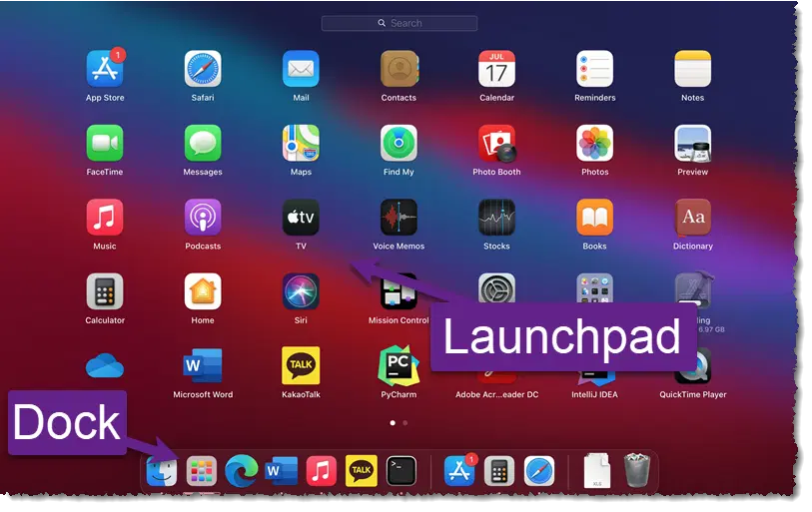Open the Mail app

[x=301, y=69]
